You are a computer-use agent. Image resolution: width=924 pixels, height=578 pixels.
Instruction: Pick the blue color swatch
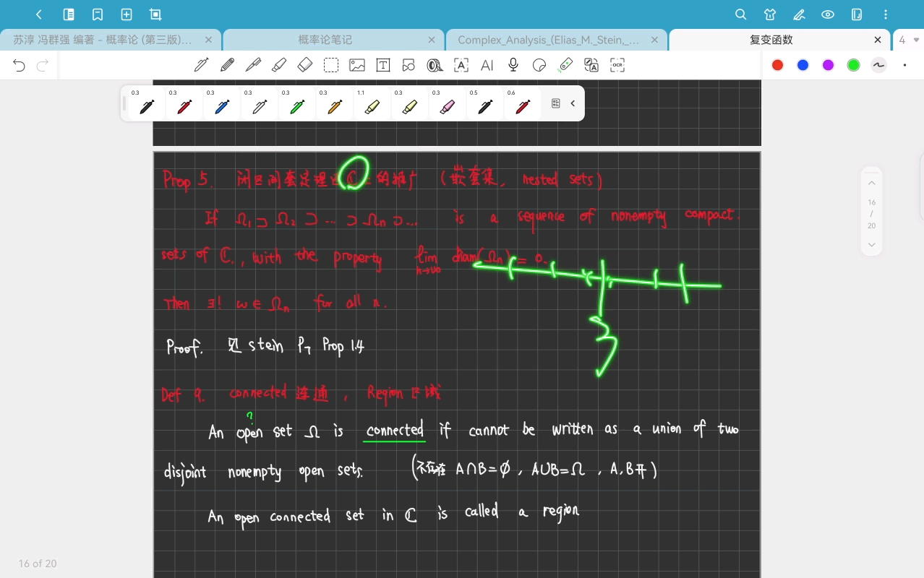coord(803,65)
